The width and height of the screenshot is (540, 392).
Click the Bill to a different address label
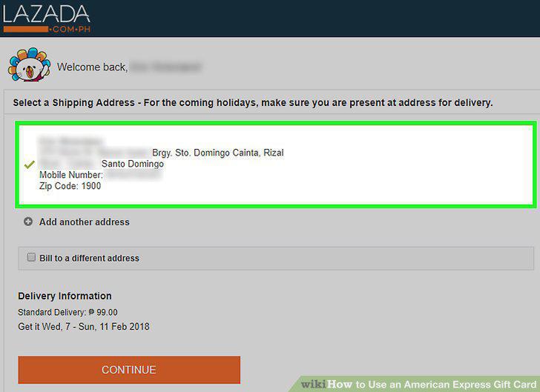[x=89, y=258]
